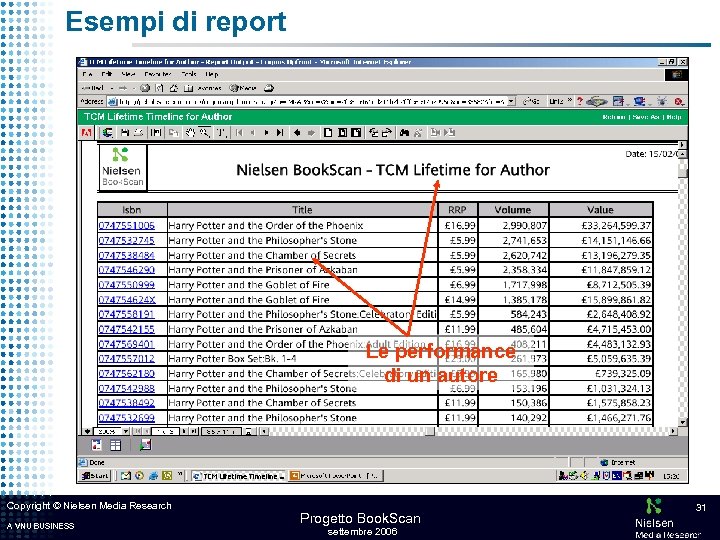Click the Internet Explorer Refresh icon
720x540 pixels.
[159, 88]
